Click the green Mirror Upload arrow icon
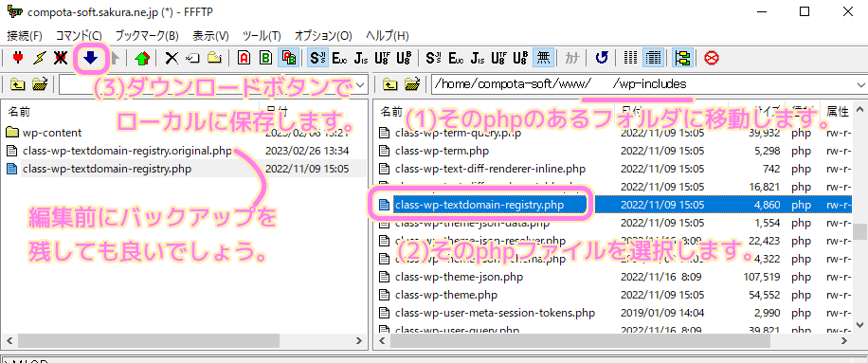 click(142, 58)
